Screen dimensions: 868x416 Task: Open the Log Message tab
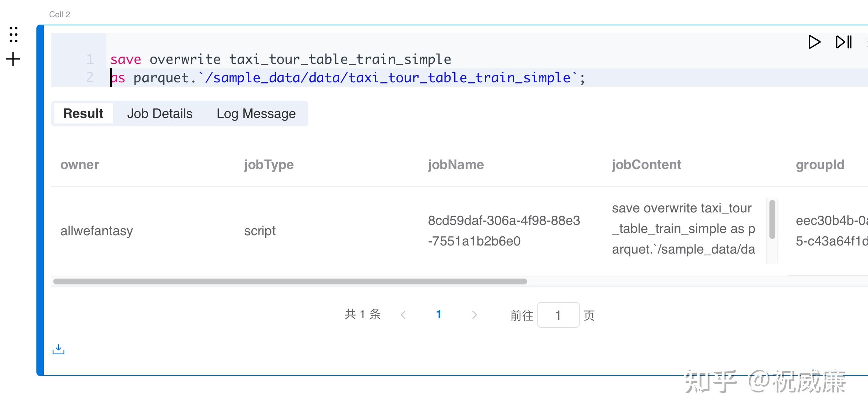(256, 114)
